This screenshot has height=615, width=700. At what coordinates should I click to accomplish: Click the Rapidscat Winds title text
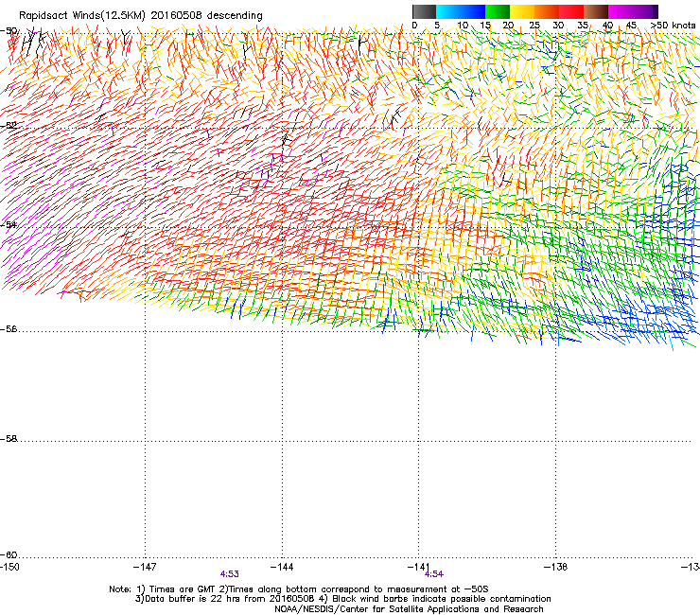tap(141, 15)
